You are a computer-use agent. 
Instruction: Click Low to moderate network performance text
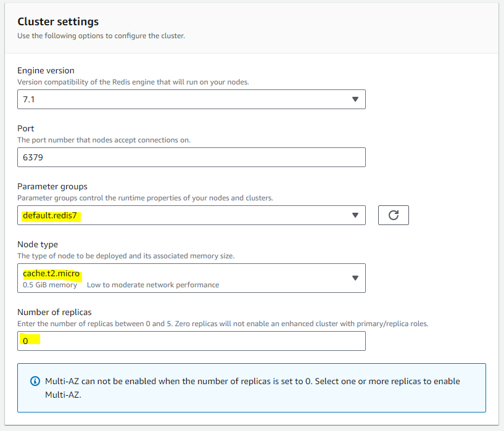pyautogui.click(x=153, y=285)
